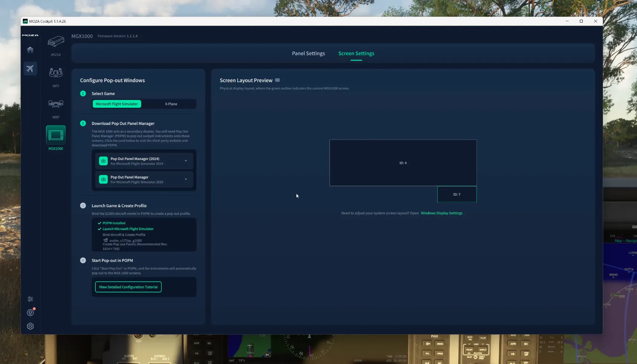This screenshot has height=364, width=637.
Task: Choose Microsoft Flight Simulator as the game
Action: click(x=117, y=104)
